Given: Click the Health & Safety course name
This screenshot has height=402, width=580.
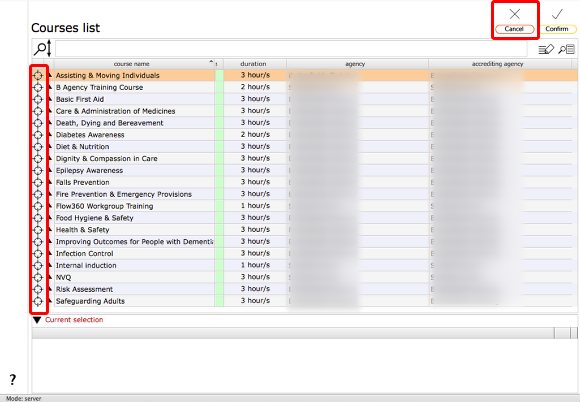Looking at the screenshot, I should [x=82, y=230].
